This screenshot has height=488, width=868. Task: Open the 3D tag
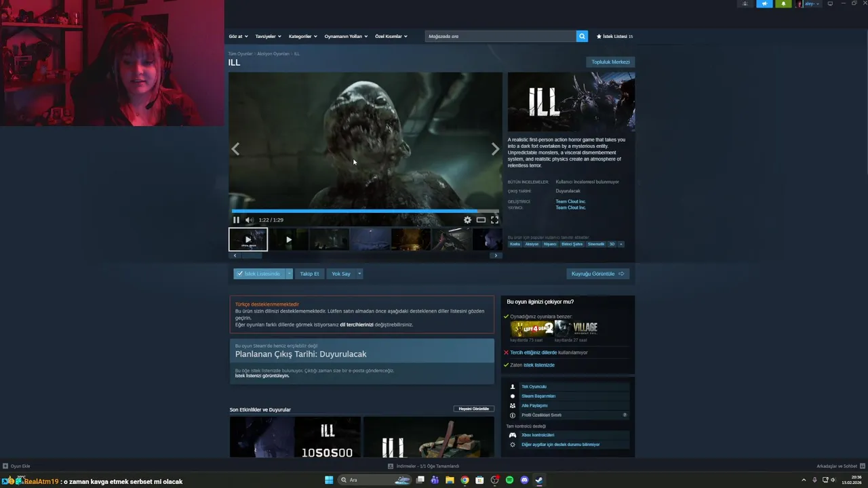point(612,244)
